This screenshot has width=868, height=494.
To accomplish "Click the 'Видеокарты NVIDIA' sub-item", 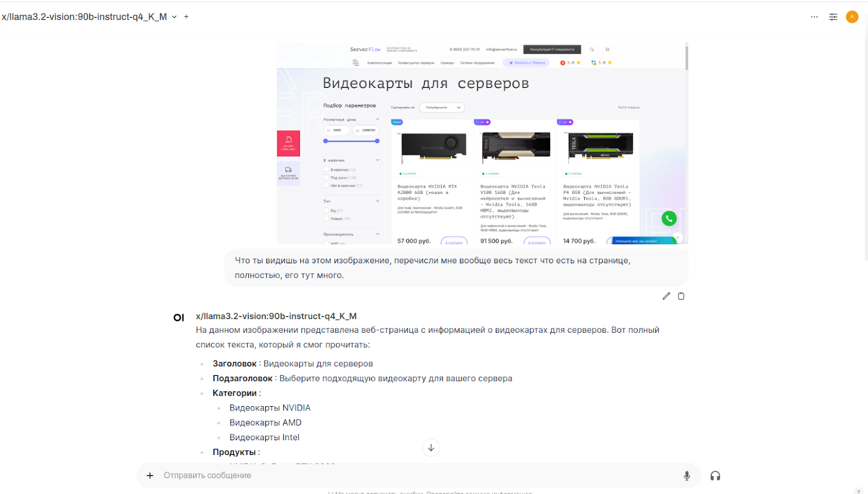I will (270, 408).
